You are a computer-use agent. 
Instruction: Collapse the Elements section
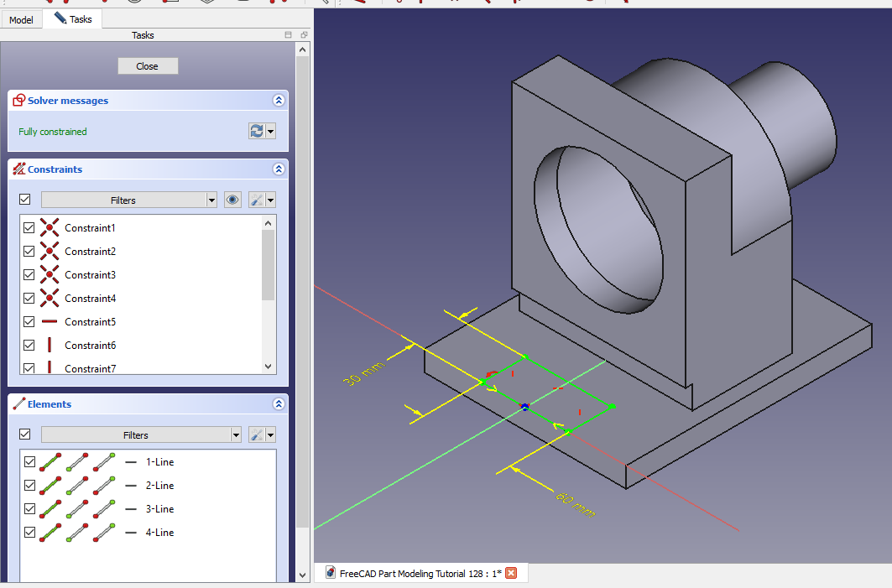point(279,404)
